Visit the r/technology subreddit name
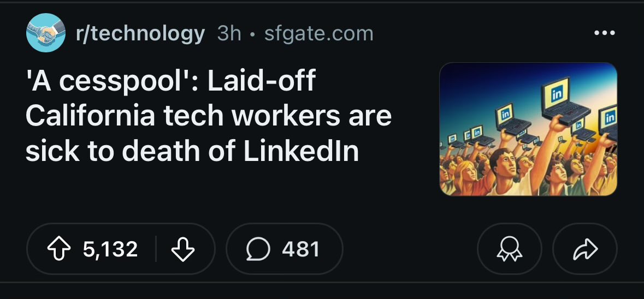 [140, 34]
